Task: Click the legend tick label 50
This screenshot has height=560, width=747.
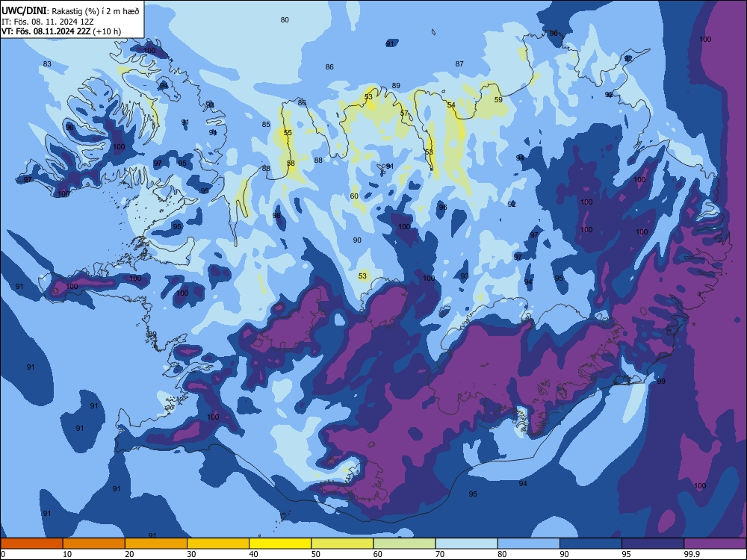Action: pos(315,554)
